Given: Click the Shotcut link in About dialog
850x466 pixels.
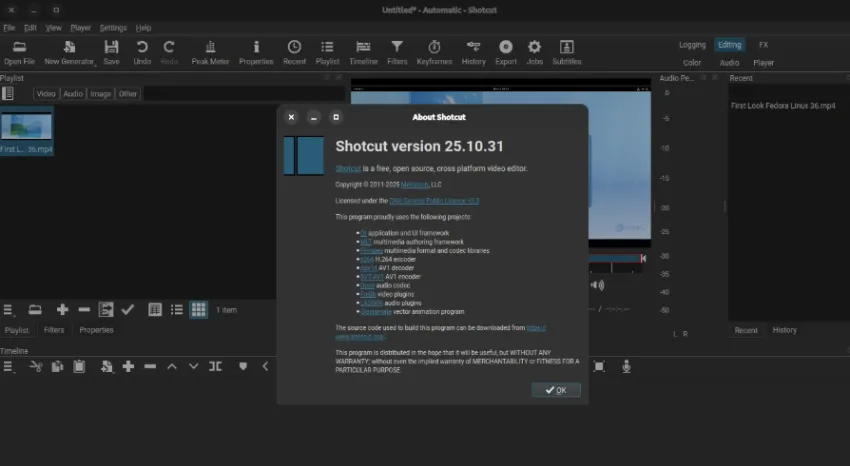Looking at the screenshot, I should pos(348,169).
